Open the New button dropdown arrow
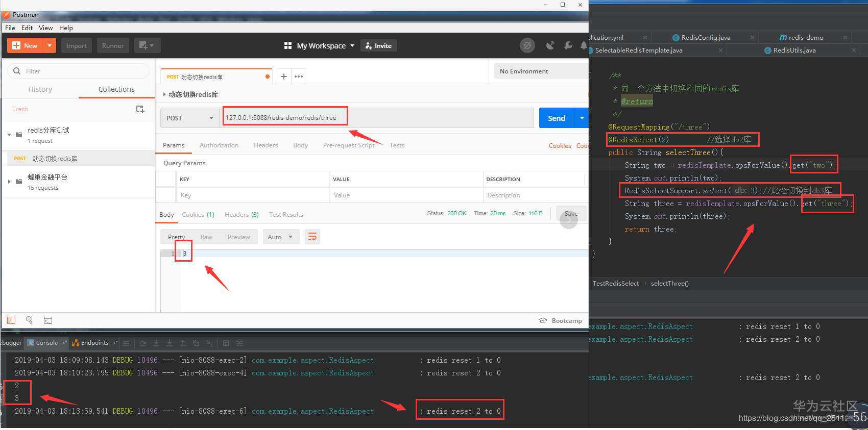This screenshot has height=430, width=868. coord(50,45)
